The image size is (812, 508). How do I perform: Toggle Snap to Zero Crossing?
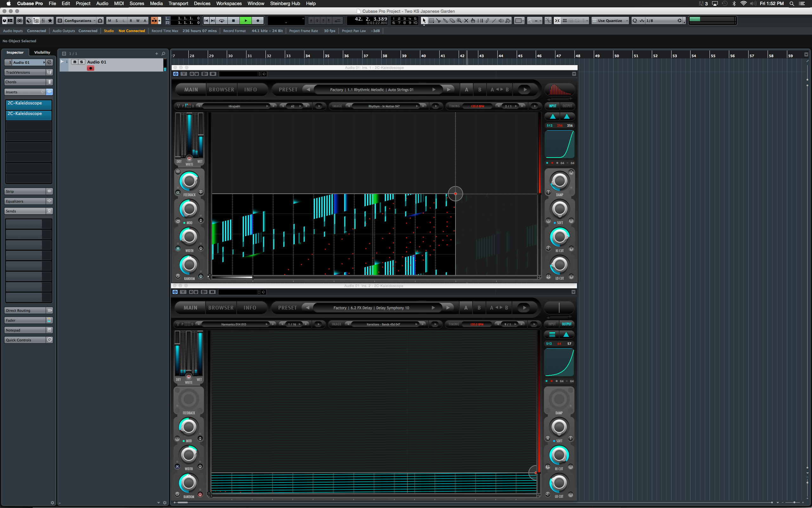pyautogui.click(x=548, y=21)
